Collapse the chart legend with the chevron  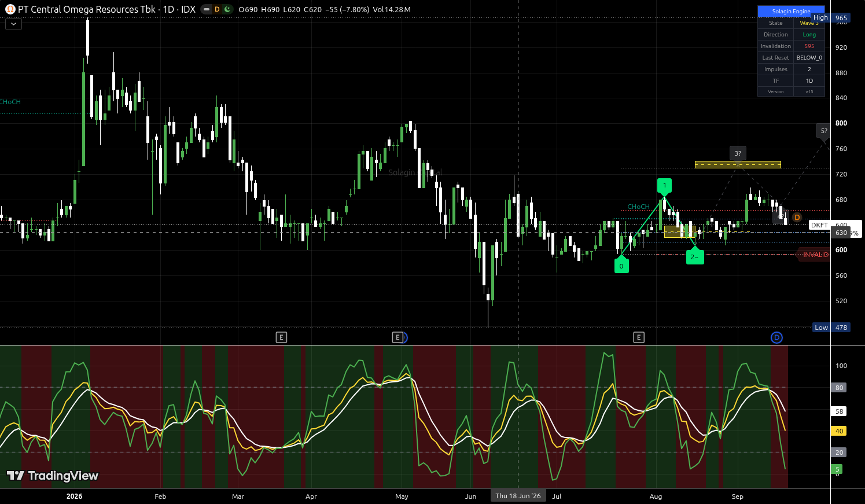tap(13, 24)
